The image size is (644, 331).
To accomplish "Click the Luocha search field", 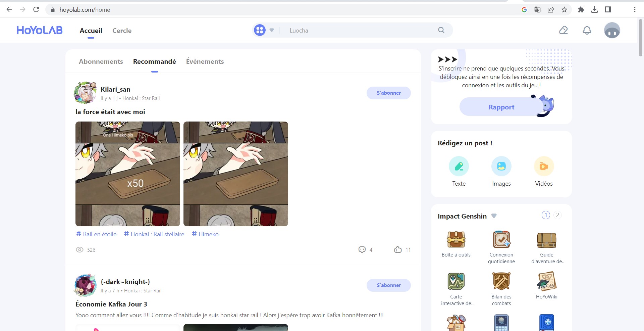I will [359, 31].
